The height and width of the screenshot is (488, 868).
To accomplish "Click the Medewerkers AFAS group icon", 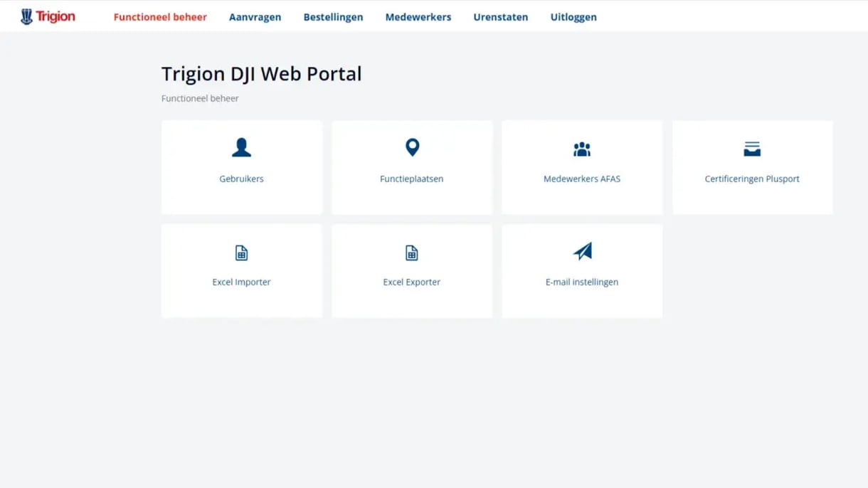I will (x=582, y=147).
